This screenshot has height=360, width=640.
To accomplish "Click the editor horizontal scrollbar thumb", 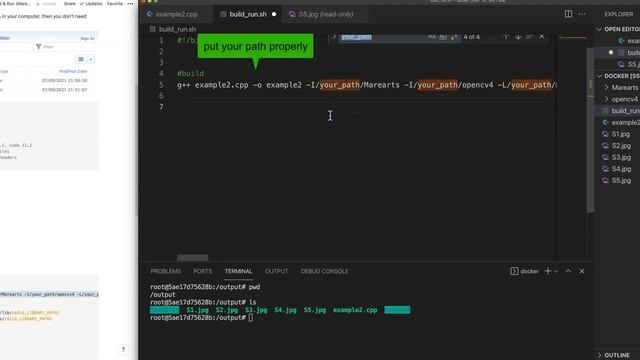I will [192, 258].
